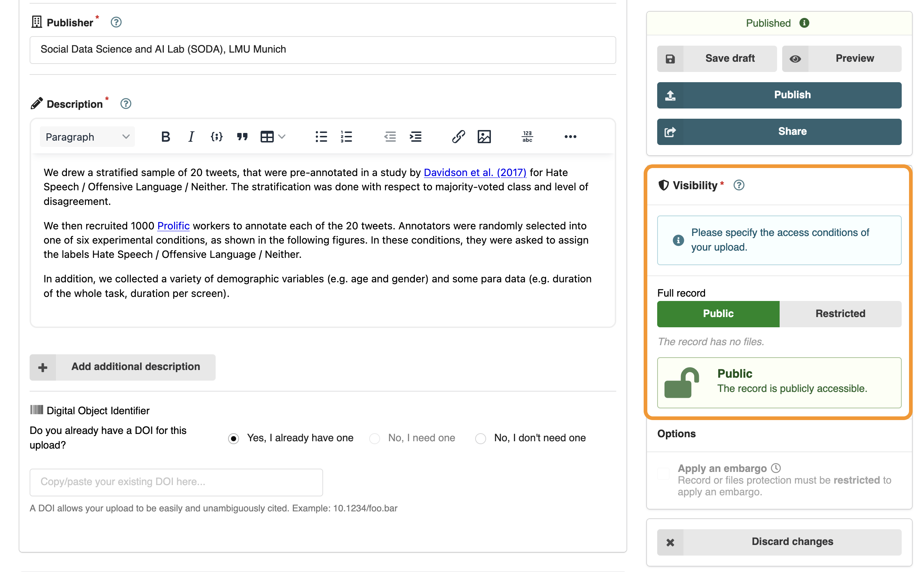Open word count tool

527,137
